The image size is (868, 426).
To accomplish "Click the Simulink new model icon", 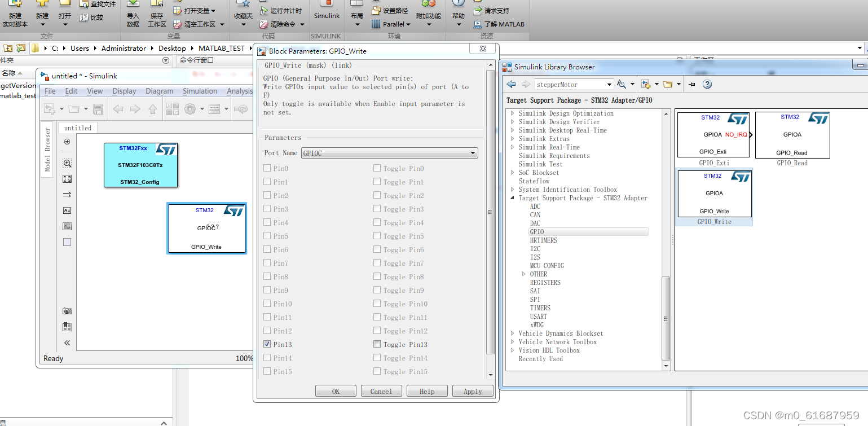I will [50, 109].
